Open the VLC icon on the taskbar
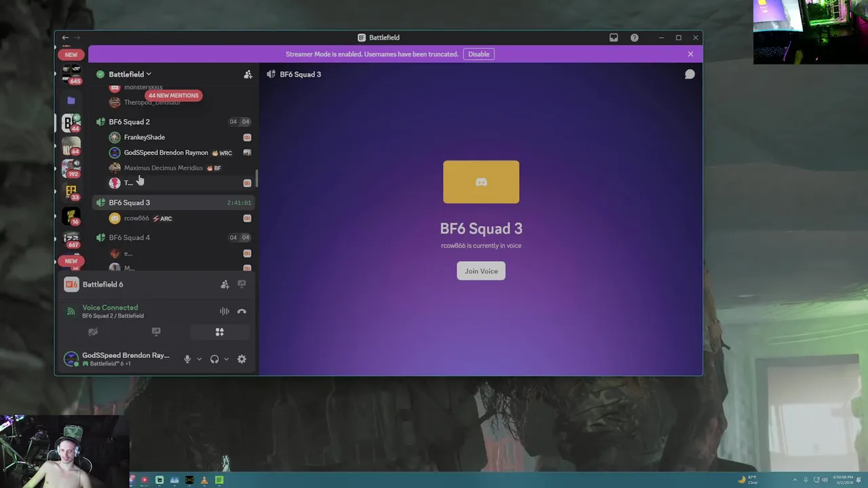 click(204, 480)
